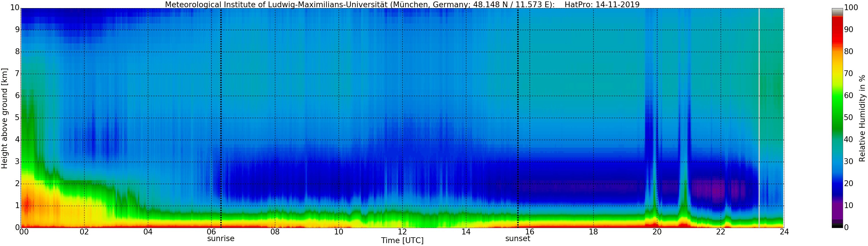
Task: Click the x-axis tick label '14'
Action: point(466,232)
